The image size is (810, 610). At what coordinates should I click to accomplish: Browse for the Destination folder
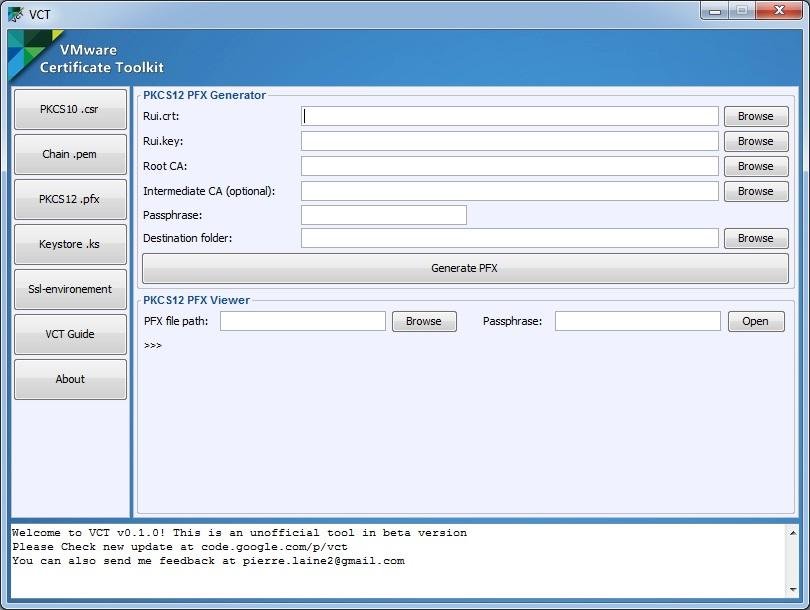click(756, 238)
